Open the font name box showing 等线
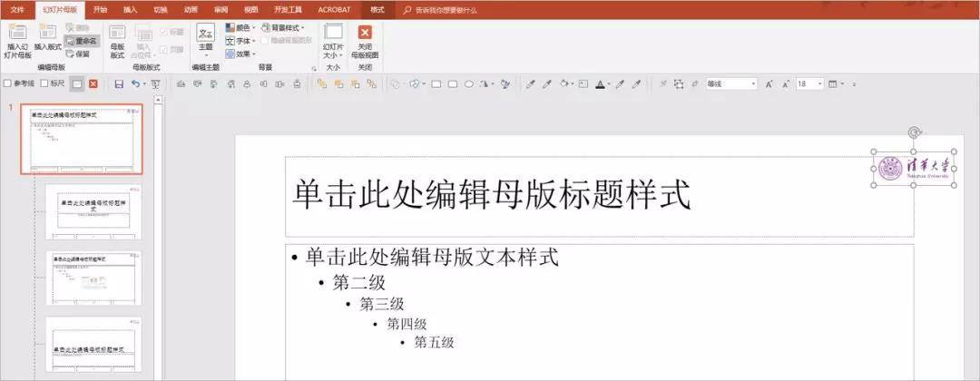The height and width of the screenshot is (381, 980). 731,83
